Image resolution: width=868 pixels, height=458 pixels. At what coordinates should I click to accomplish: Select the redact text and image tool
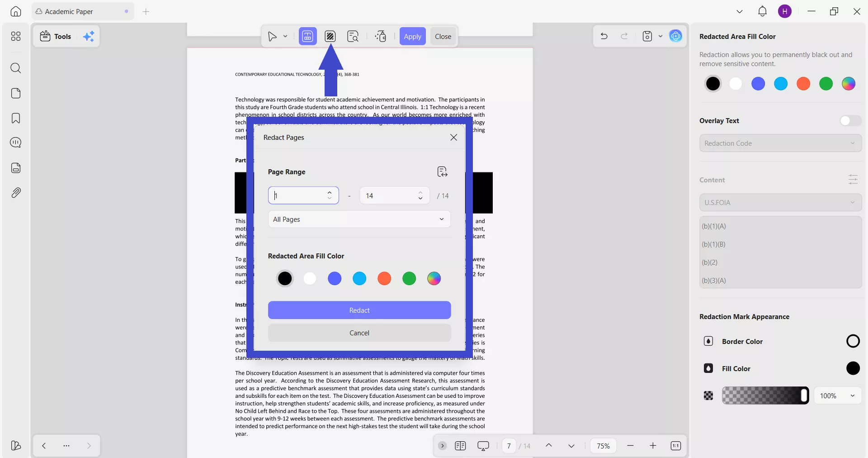[307, 36]
